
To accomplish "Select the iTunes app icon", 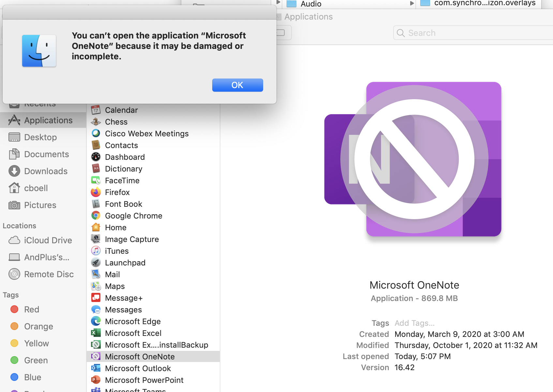I will [x=96, y=251].
